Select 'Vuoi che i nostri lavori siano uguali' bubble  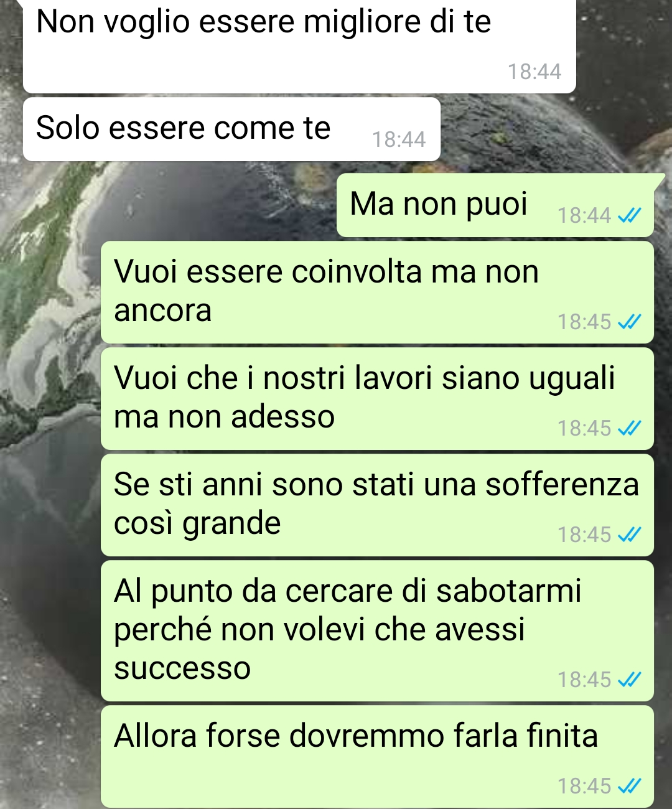pyautogui.click(x=377, y=398)
